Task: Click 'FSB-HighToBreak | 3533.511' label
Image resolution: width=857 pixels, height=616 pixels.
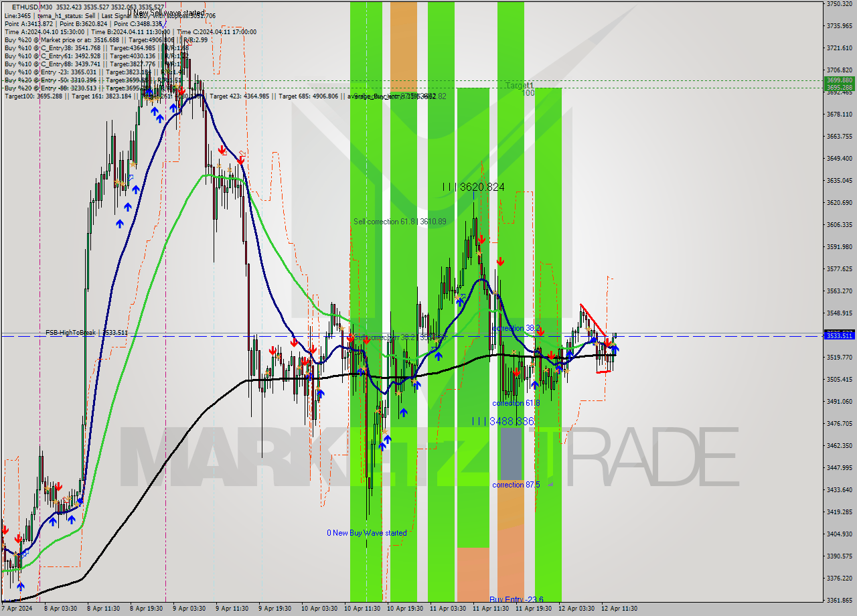Action: click(x=86, y=332)
